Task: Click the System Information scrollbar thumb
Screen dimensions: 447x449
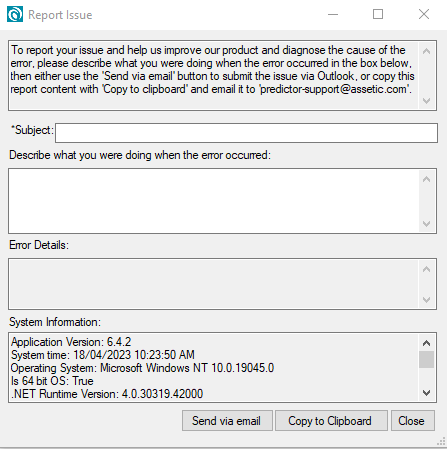Action: 426,360
